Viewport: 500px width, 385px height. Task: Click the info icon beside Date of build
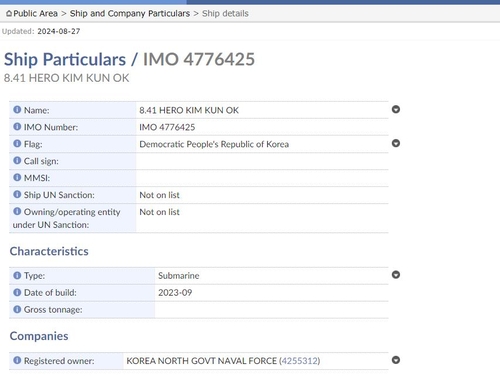coord(17,292)
